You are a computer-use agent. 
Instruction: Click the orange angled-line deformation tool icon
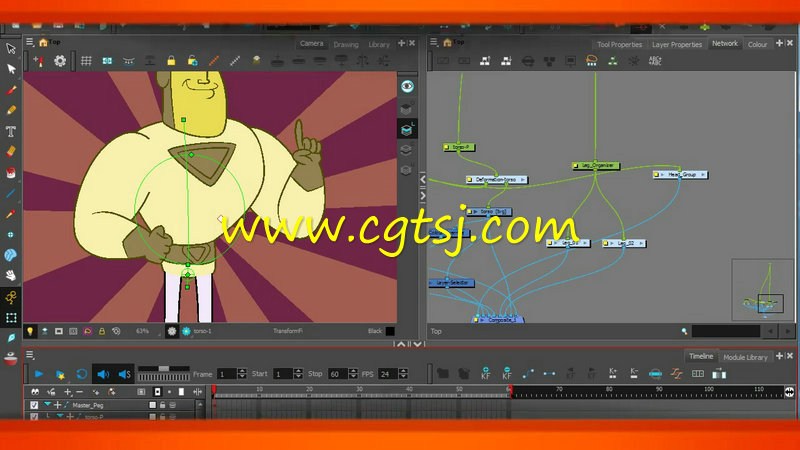point(214,61)
